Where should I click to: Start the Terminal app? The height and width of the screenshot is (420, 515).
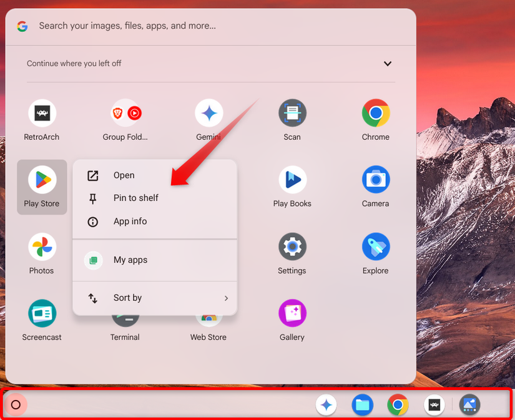coord(125,320)
